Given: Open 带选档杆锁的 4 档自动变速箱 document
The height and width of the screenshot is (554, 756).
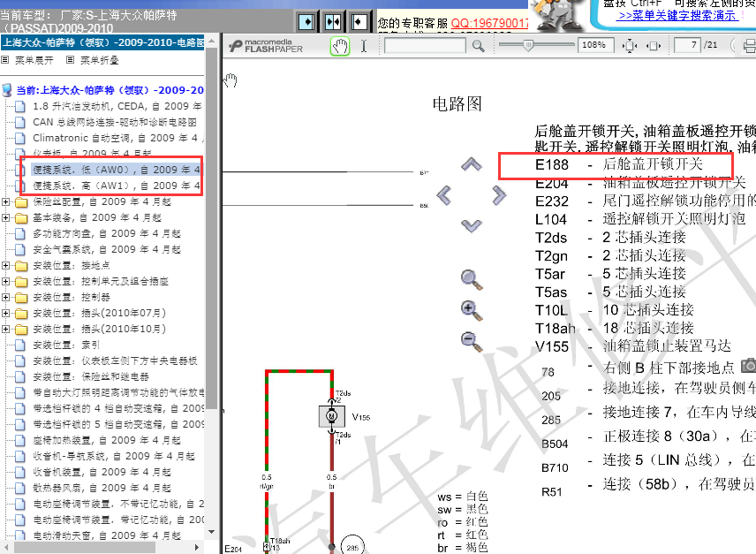Looking at the screenshot, I should point(118,408).
